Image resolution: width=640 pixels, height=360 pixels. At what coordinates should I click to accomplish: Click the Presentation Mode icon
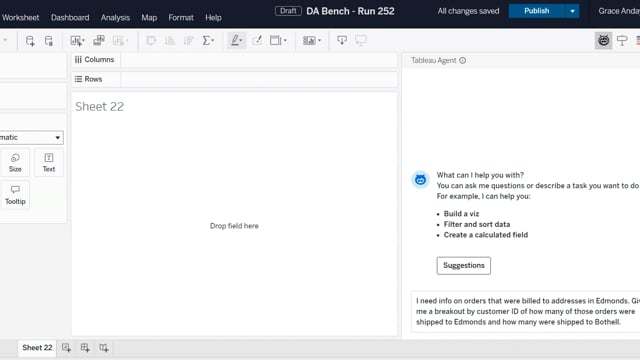click(361, 40)
